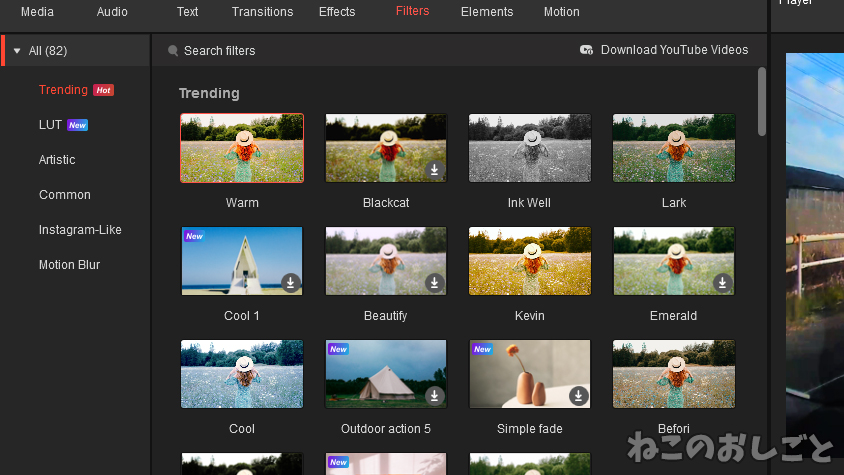Switch to the Text tab
Image resolution: width=844 pixels, height=475 pixels.
coord(187,12)
